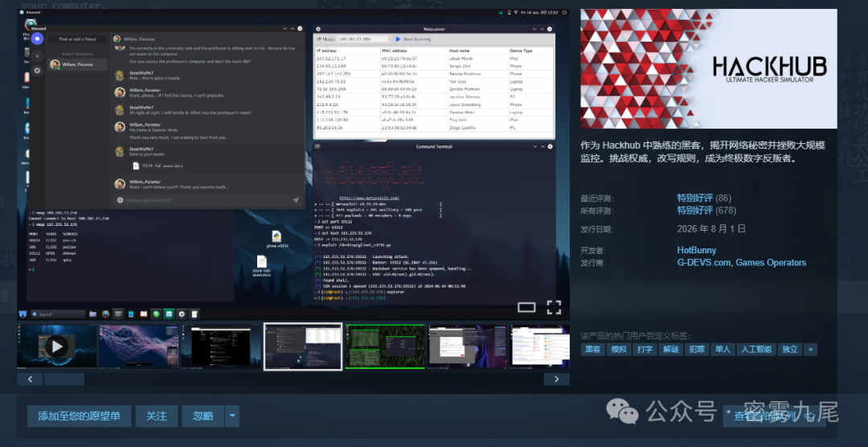The image size is (868, 447).
Task: Select Jakub Marek row in Netscanner
Action: pos(434,58)
